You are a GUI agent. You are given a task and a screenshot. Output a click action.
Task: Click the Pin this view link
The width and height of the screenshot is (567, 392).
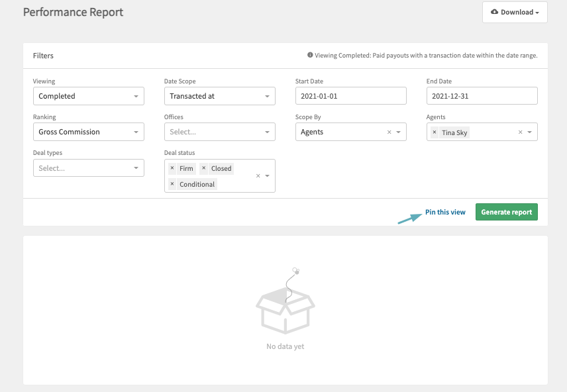(445, 213)
